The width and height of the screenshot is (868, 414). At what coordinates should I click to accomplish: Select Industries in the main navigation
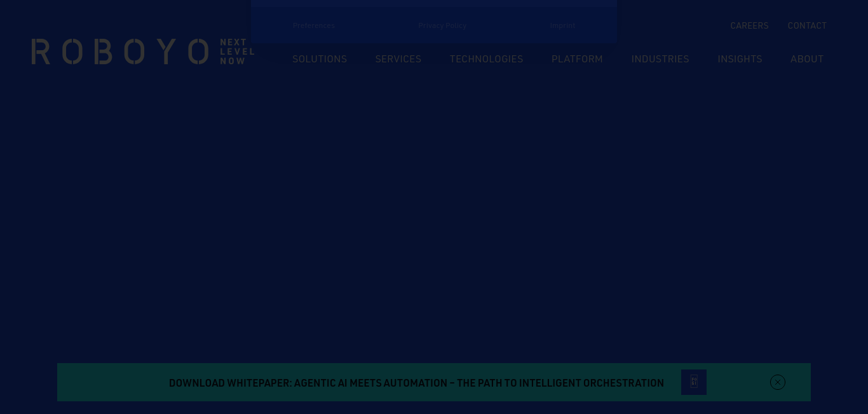tap(660, 59)
